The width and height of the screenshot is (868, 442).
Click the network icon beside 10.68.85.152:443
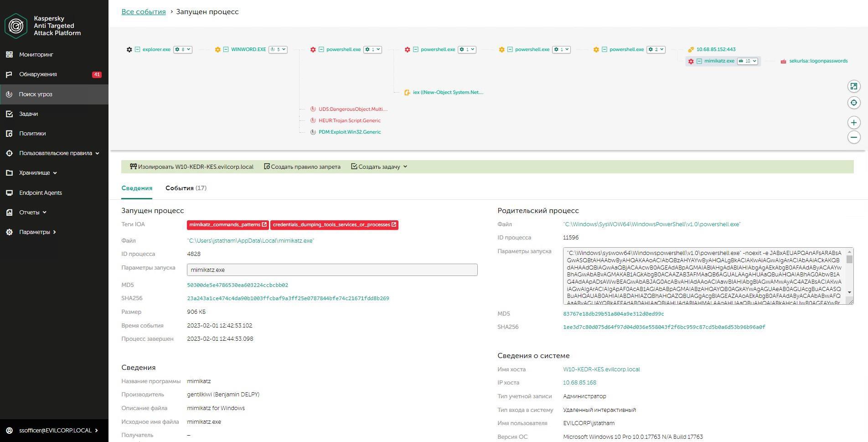tap(691, 50)
